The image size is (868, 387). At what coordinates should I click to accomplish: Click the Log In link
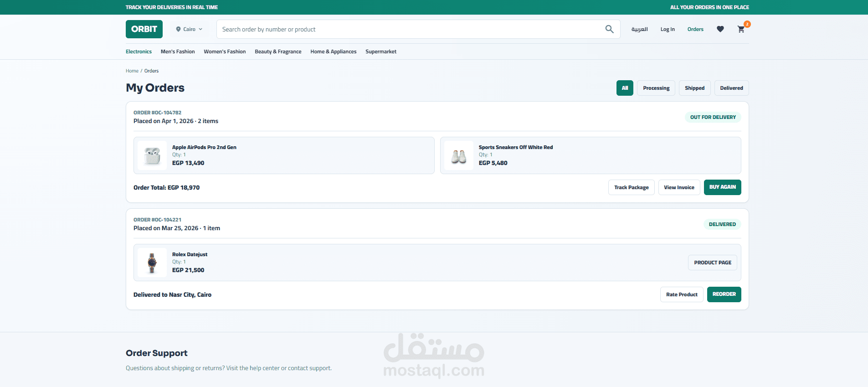click(x=668, y=29)
